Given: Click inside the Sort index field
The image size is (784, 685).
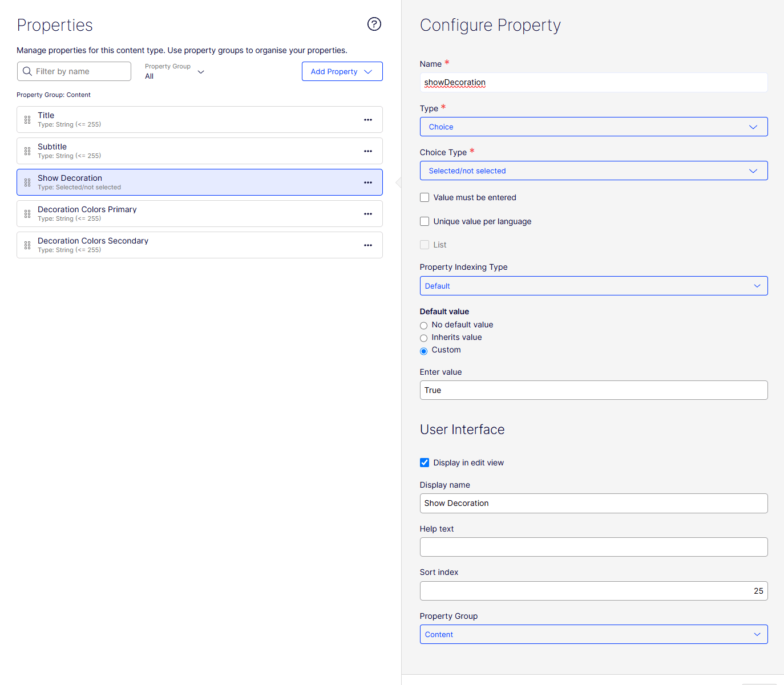Looking at the screenshot, I should click(593, 591).
